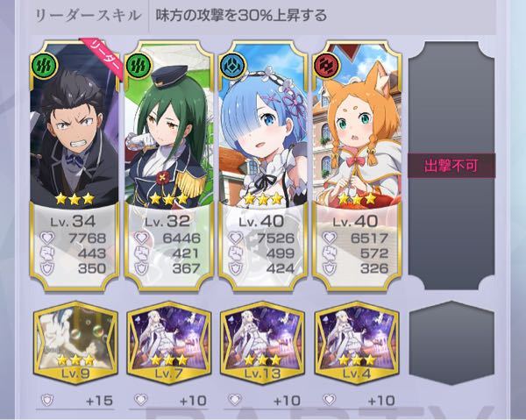Open the Lv.13 memory card slot
526x420 pixels.
(x=263, y=343)
